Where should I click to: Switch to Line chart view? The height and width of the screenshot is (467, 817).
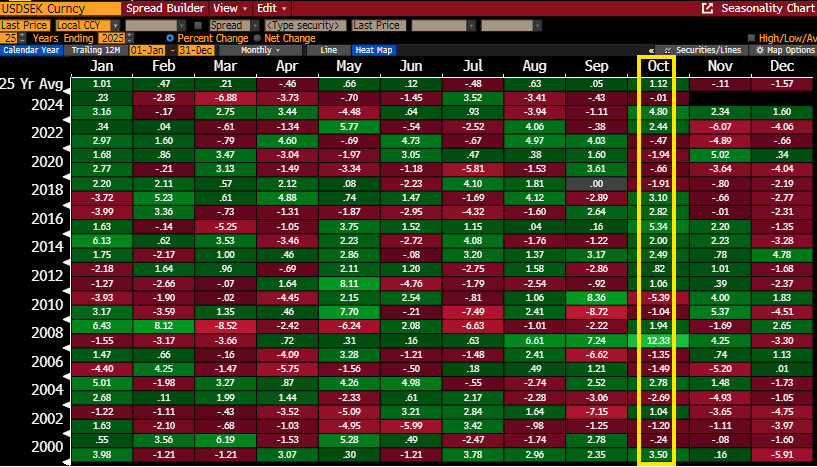pyautogui.click(x=328, y=49)
